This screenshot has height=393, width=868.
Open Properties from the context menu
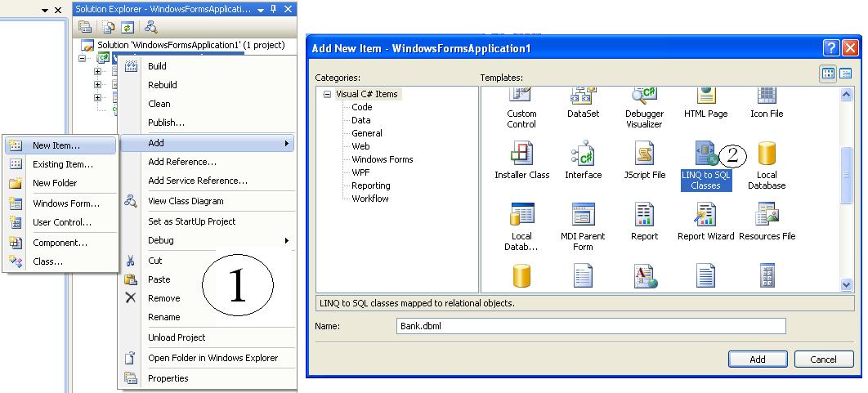pyautogui.click(x=208, y=378)
